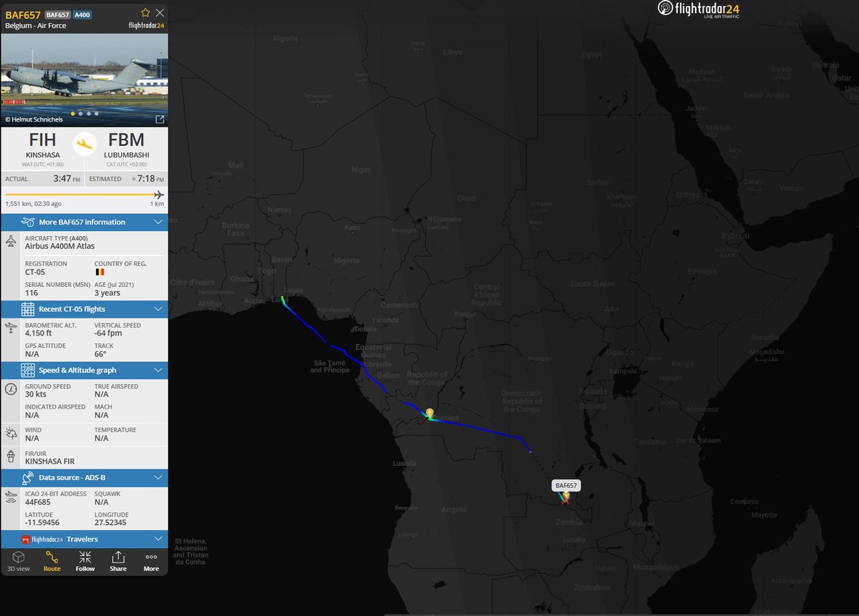Image resolution: width=859 pixels, height=616 pixels.
Task: Select the third photo carousel dot
Action: click(88, 114)
